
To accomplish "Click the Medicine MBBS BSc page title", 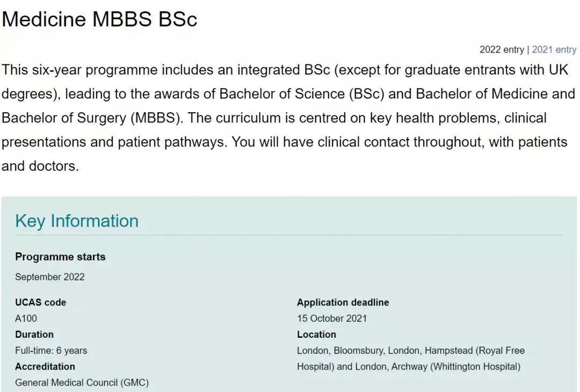I will 99,19.
